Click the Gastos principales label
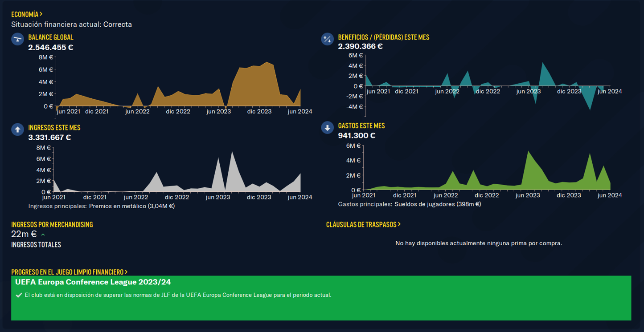 [365, 204]
